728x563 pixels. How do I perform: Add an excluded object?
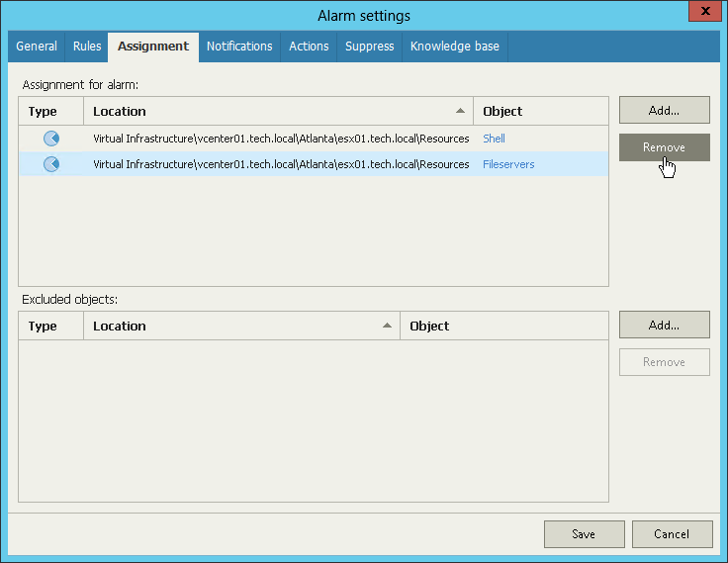664,325
